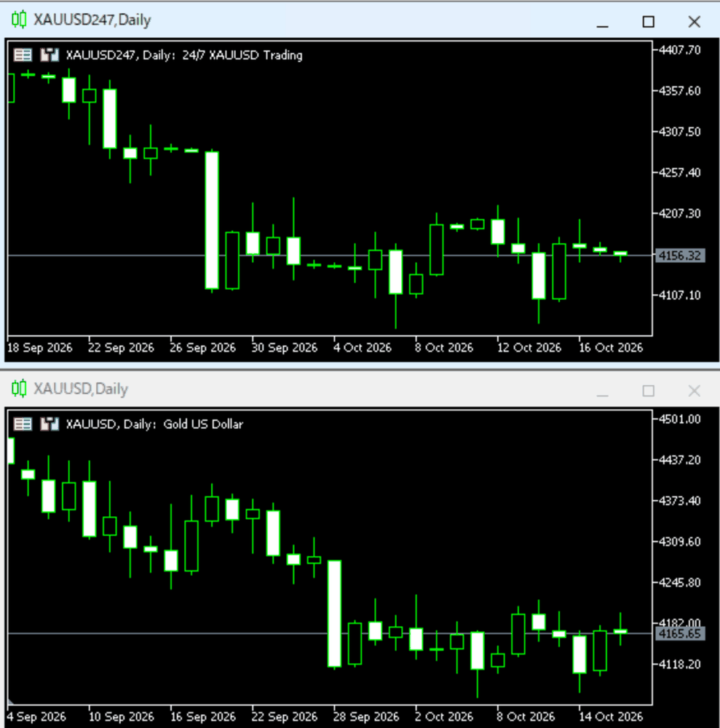Click current price label 4165.65
The width and height of the screenshot is (720, 728).
[x=680, y=633]
